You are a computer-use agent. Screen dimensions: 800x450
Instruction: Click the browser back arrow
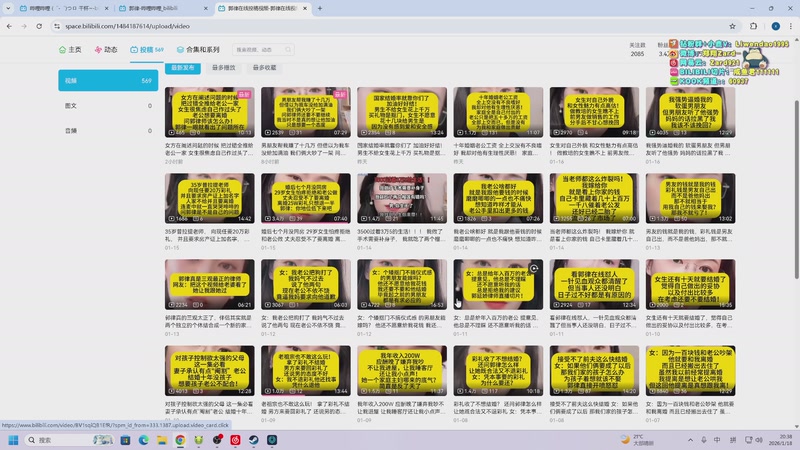[9, 26]
